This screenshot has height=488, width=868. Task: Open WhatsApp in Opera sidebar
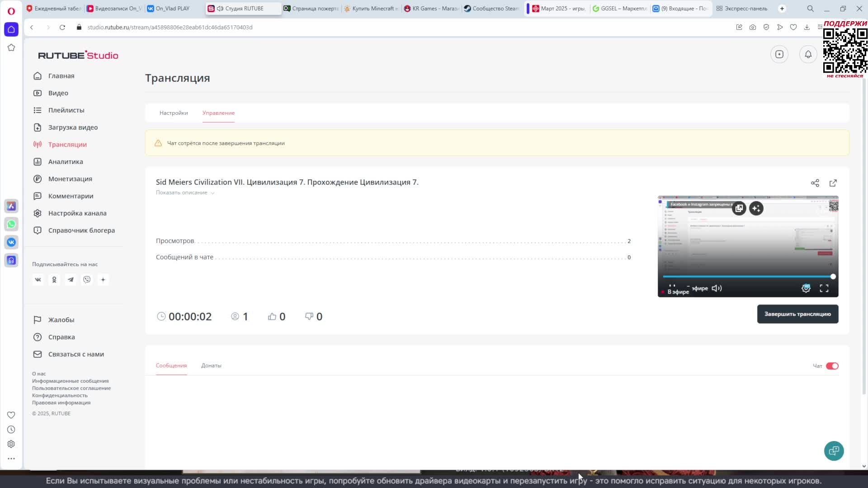11,224
